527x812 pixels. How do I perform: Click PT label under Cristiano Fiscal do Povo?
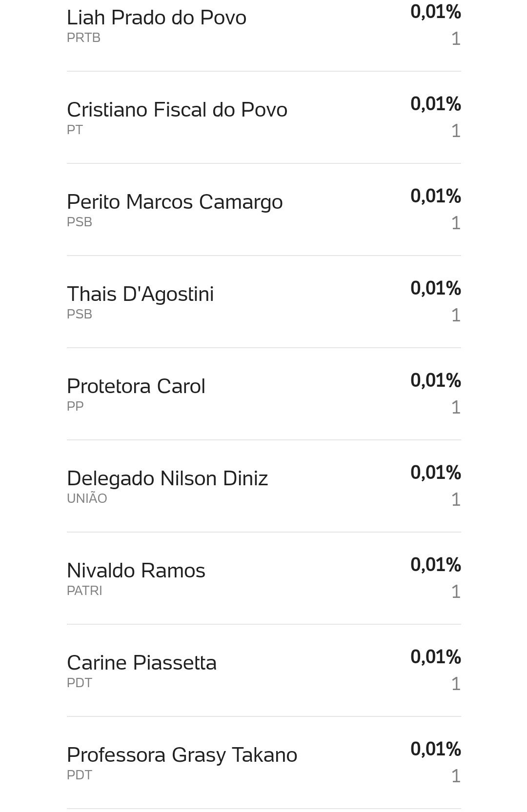click(x=75, y=130)
